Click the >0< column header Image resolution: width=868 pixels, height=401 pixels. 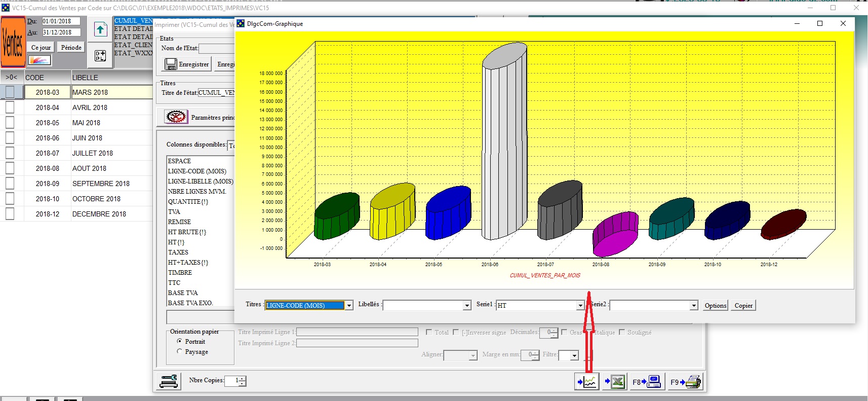pyautogui.click(x=12, y=78)
